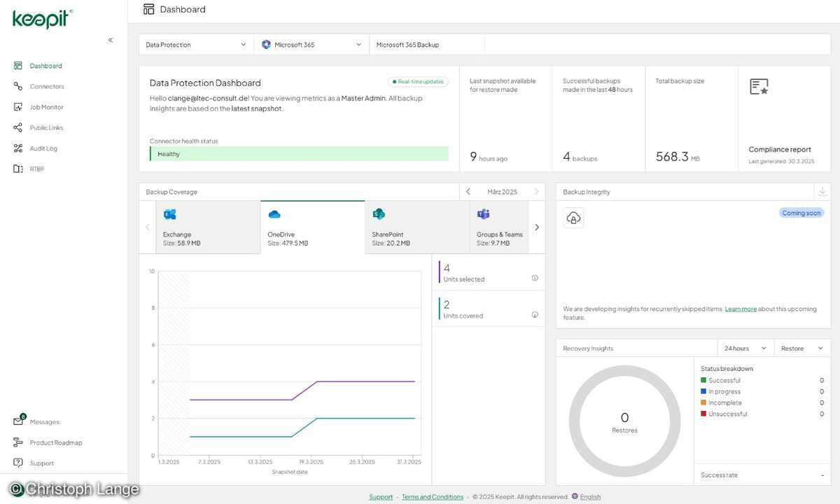840x504 pixels.
Task: Click the Coming soon badge
Action: tap(801, 213)
